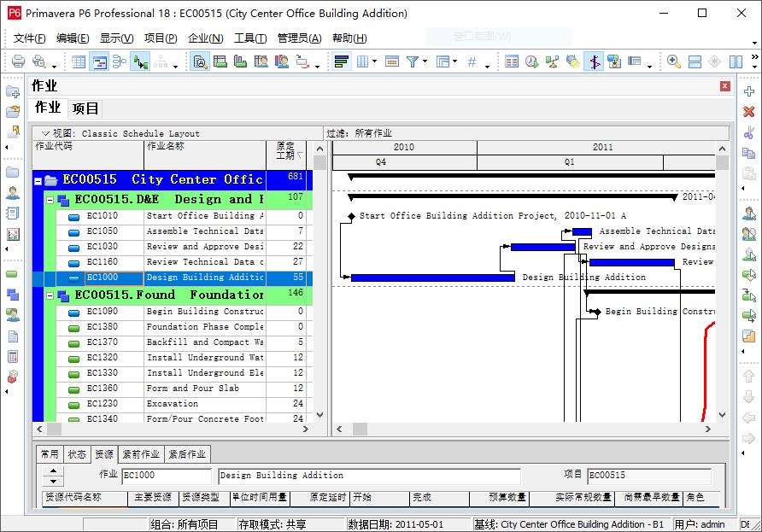Viewport: 762px width, 532px height.
Task: Toggle the Gantt Chart view button
Action: 99,61
